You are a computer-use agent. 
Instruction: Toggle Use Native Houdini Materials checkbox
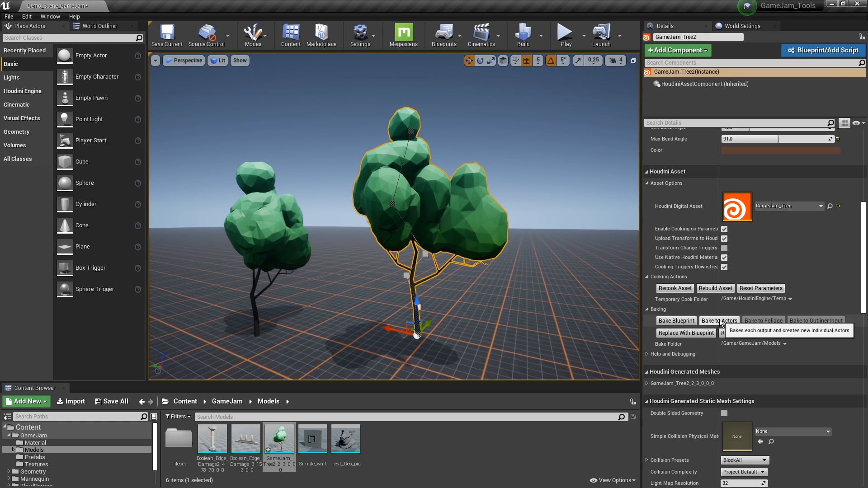(x=724, y=258)
